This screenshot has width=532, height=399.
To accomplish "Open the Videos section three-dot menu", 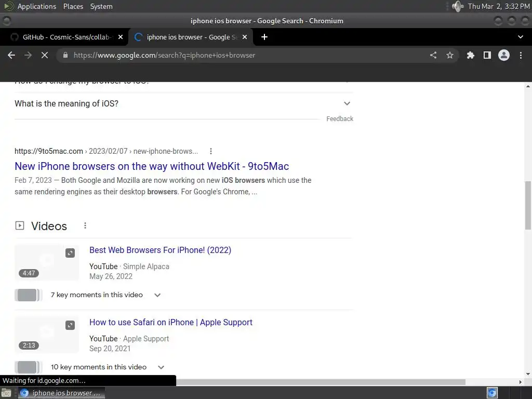I will (85, 225).
